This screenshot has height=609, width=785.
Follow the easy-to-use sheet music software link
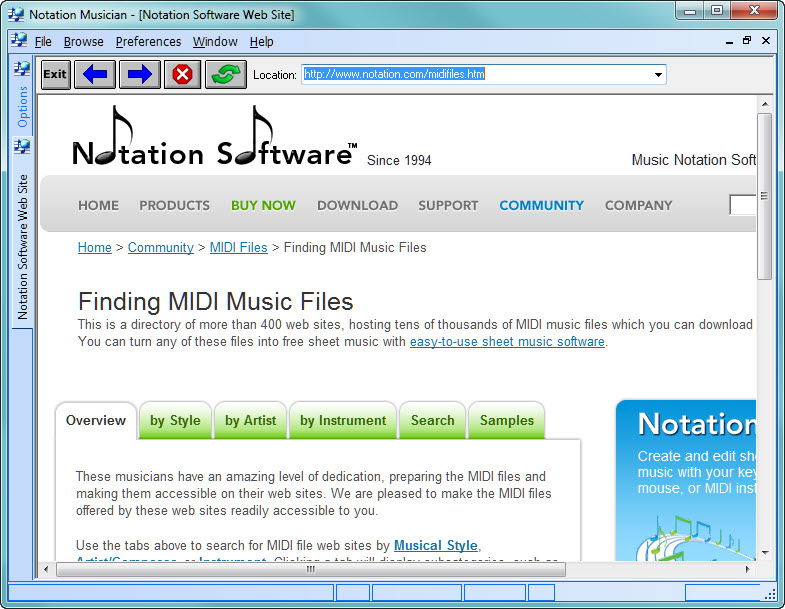pos(507,341)
